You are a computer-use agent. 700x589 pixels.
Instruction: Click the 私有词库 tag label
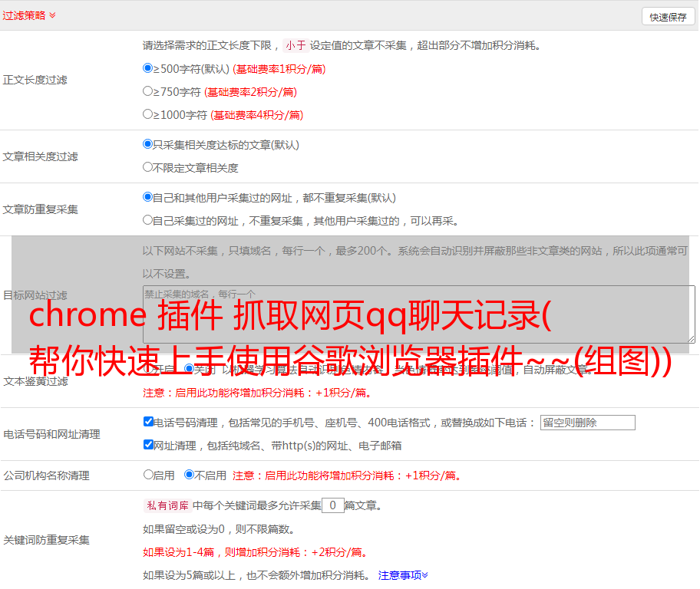[x=168, y=505]
